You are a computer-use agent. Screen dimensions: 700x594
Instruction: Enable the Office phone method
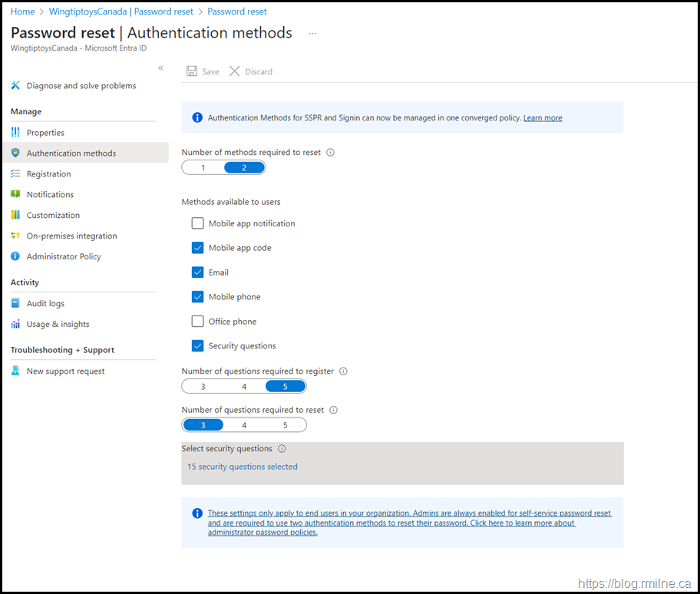coord(197,321)
